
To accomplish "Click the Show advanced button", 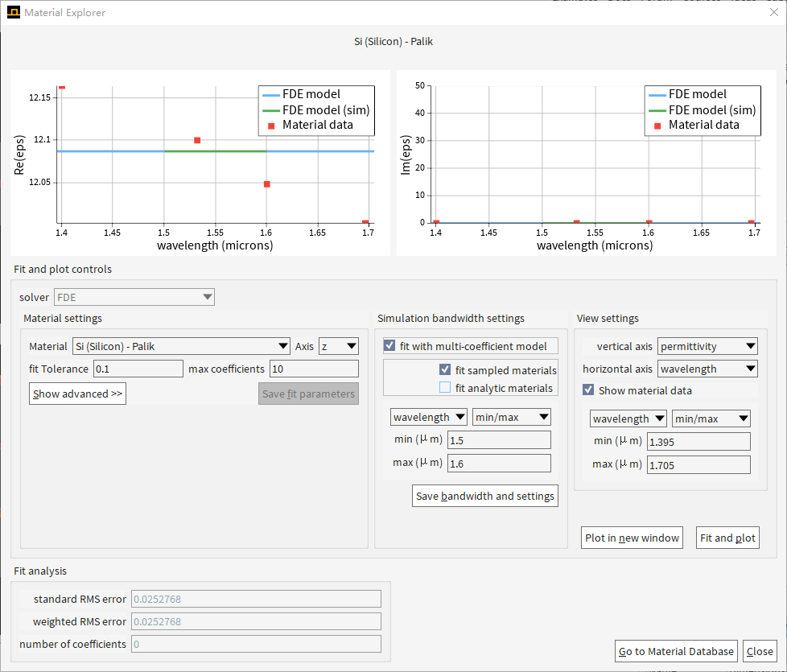I will (x=77, y=394).
